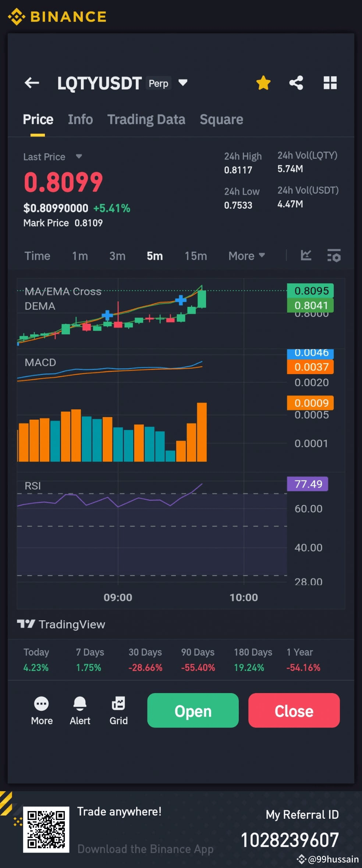The width and height of the screenshot is (362, 868).
Task: Select the 1m interval
Action: [80, 256]
